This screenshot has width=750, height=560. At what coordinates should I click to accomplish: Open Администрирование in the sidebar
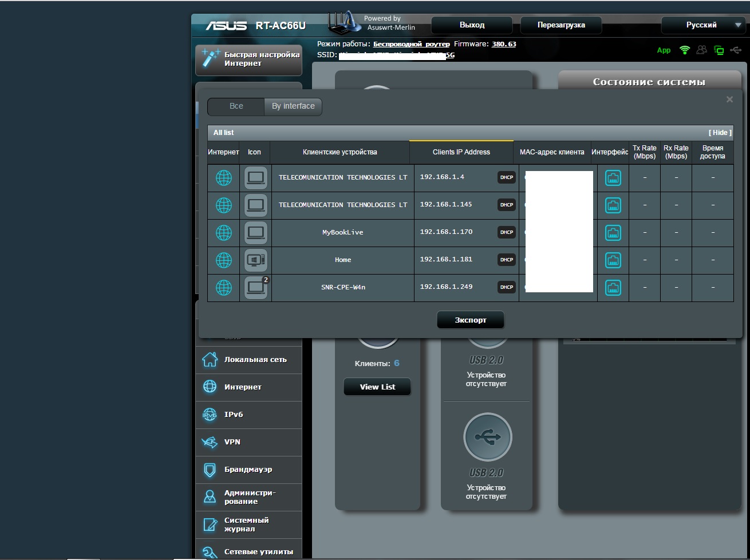point(248,497)
